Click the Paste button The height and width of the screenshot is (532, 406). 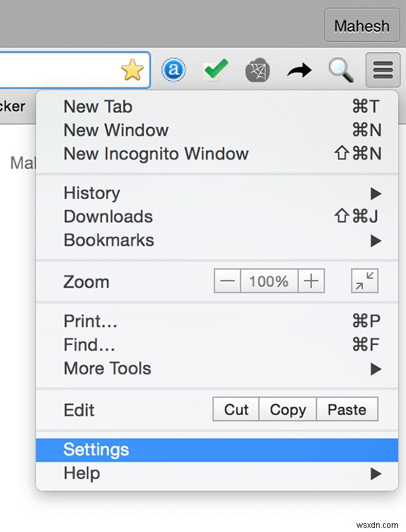(347, 409)
